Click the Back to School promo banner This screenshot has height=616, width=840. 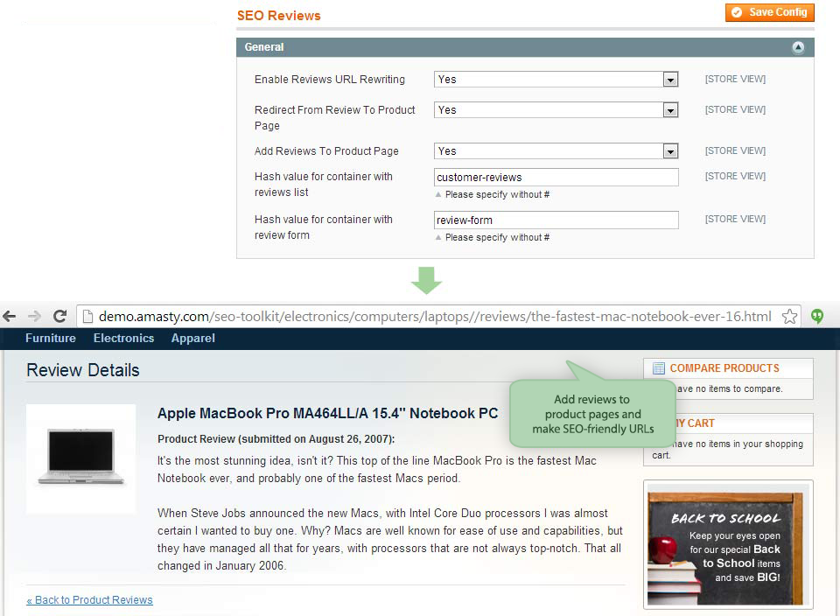pos(728,545)
